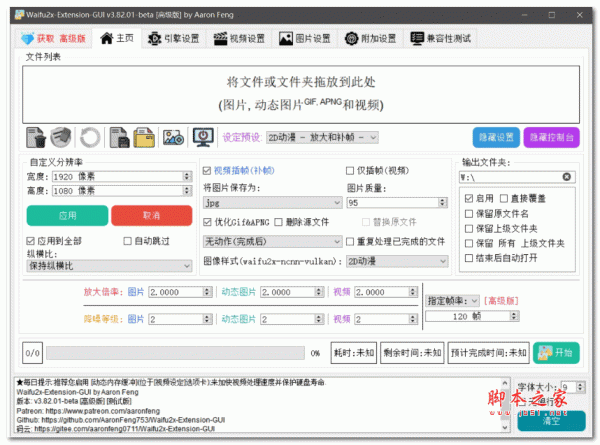Enable the 自动跳过 checkbox
The image size is (600, 445).
[127, 241]
